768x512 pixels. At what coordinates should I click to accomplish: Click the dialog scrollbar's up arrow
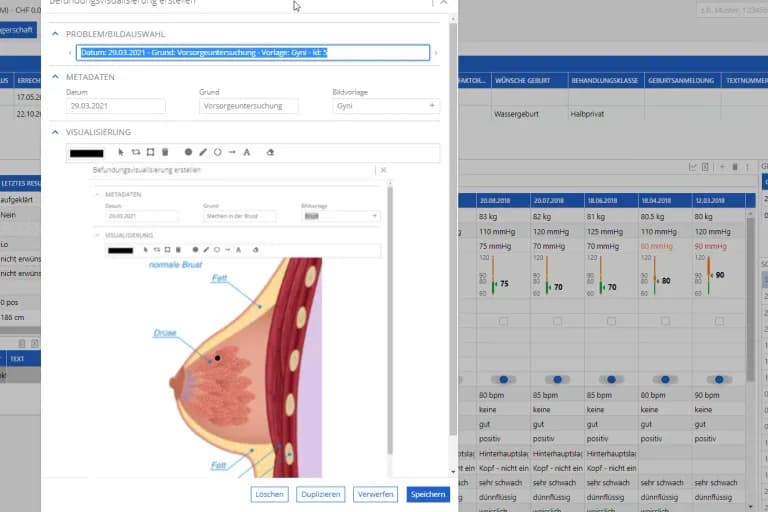pos(453,19)
